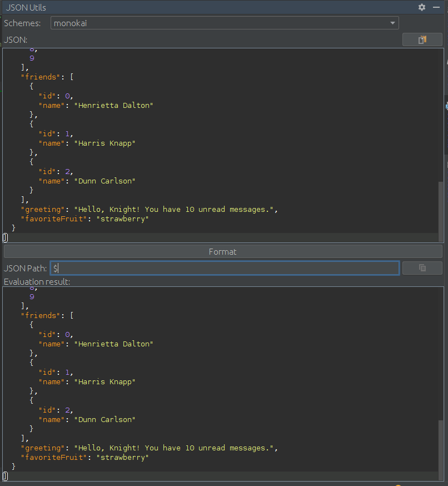Click the "Evaluation result:" label

[37, 282]
